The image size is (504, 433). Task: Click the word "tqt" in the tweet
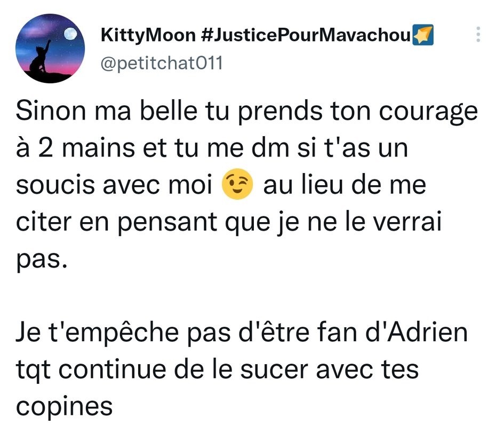(33, 371)
